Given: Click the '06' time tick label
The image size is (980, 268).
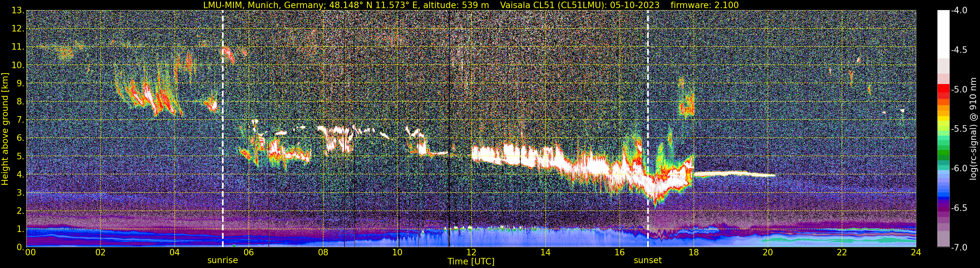Looking at the screenshot, I should (249, 252).
